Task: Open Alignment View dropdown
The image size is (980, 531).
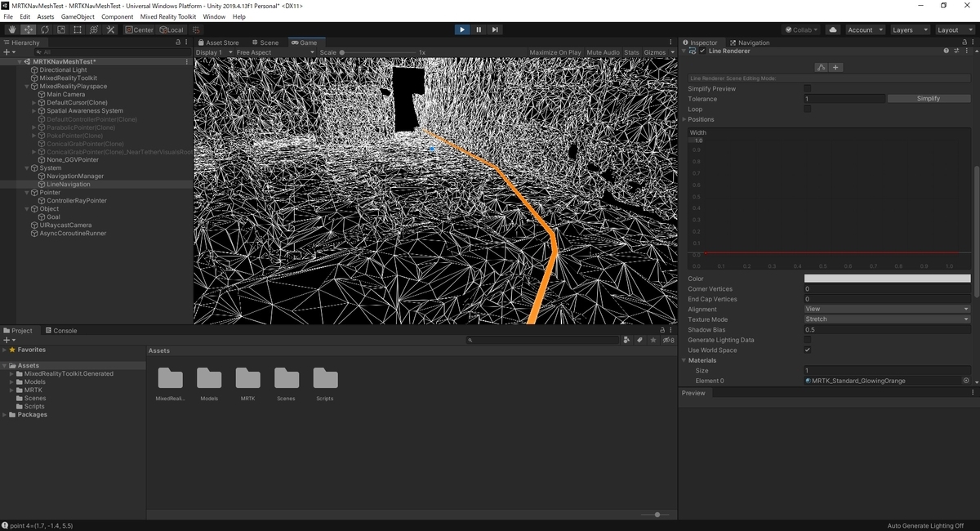Action: [887, 309]
